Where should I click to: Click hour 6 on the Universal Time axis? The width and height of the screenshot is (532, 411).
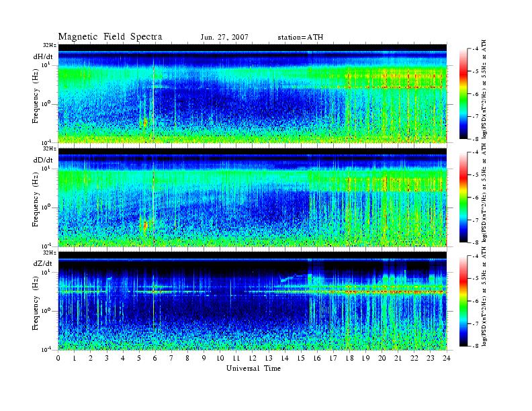pos(155,358)
